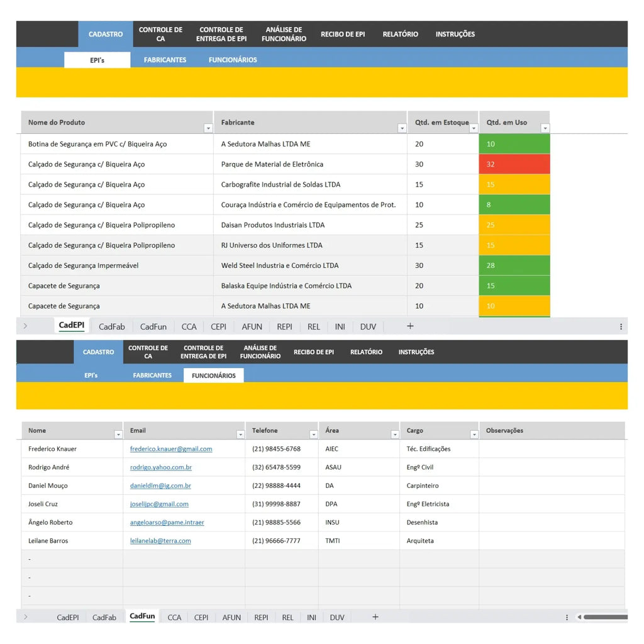Viewport: 644px width, 644px height.
Task: Open CONTROLE DE ENTREGA DE EPI top menu
Action: click(221, 34)
